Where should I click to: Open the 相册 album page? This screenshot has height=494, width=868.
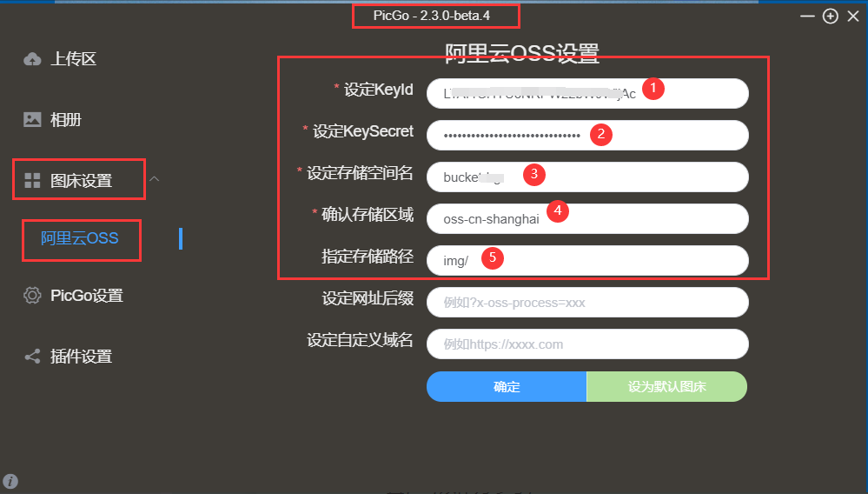66,120
